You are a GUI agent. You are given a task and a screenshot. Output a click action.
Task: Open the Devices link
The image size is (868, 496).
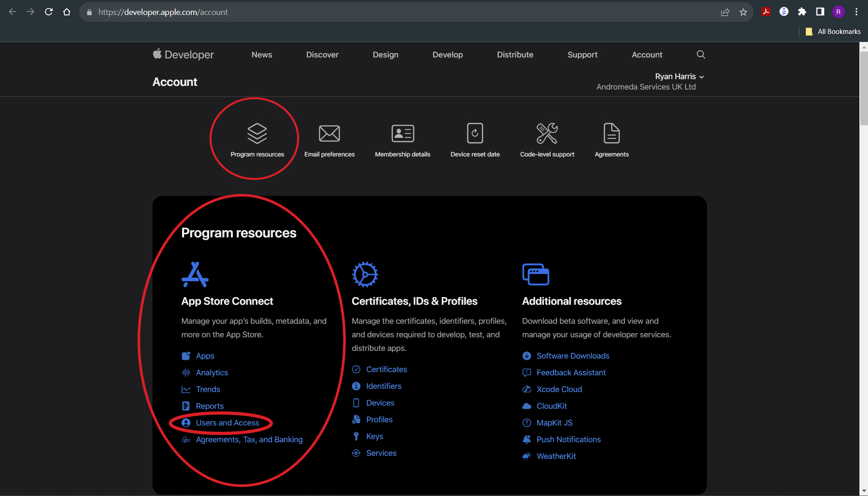380,403
